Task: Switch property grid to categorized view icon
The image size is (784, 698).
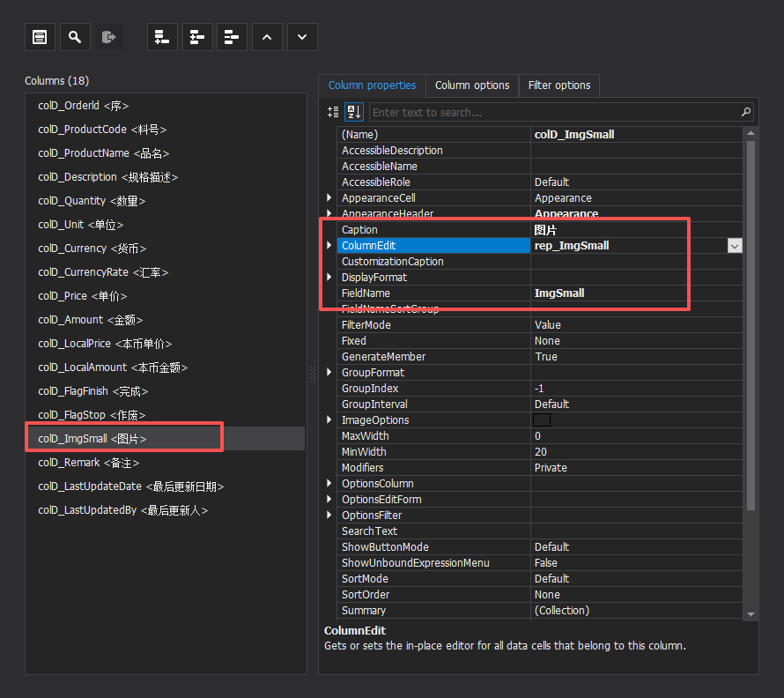Action: (x=333, y=112)
